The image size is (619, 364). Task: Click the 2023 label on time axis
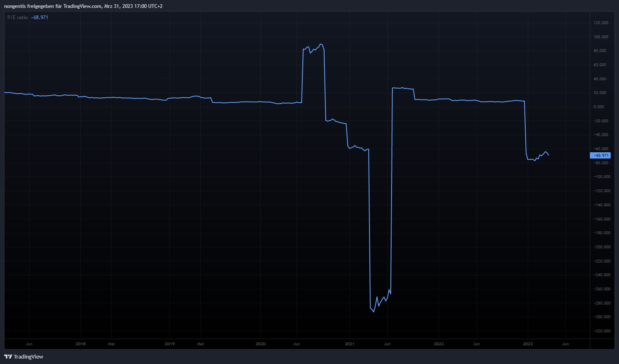528,344
